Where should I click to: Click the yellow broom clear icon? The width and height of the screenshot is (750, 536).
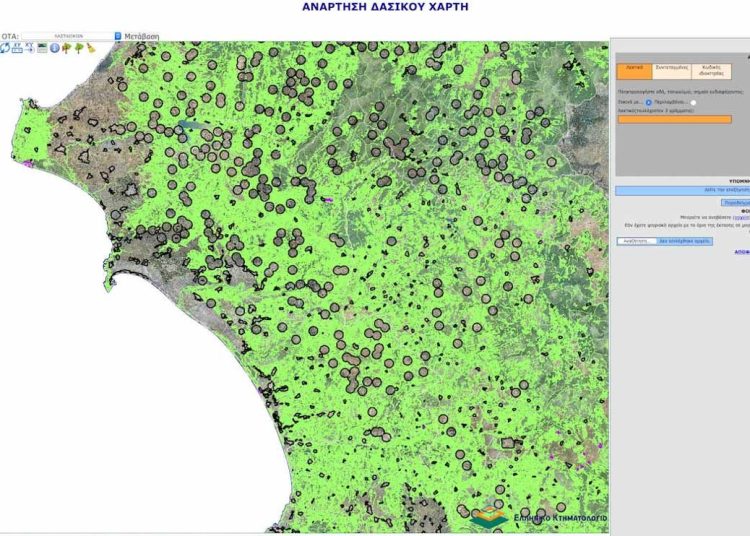(90, 48)
